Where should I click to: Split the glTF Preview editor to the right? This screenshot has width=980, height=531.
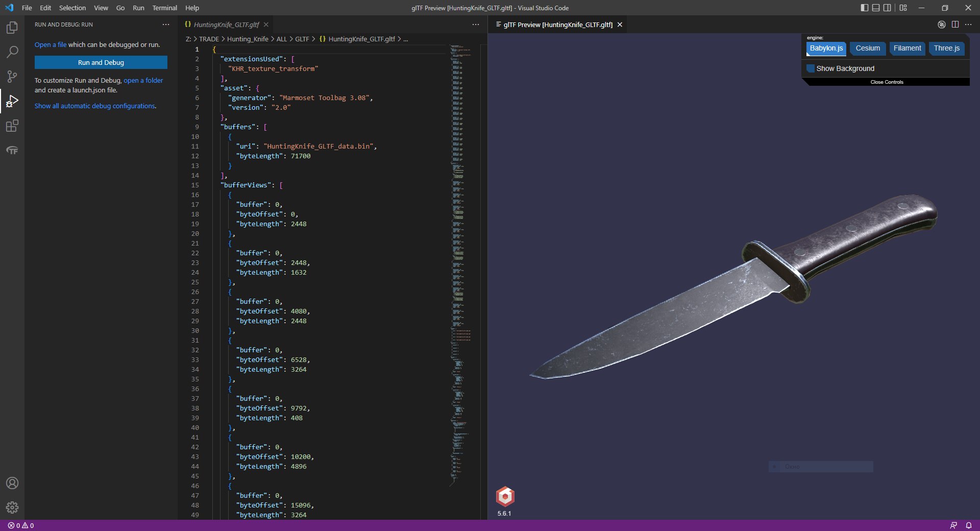[955, 25]
